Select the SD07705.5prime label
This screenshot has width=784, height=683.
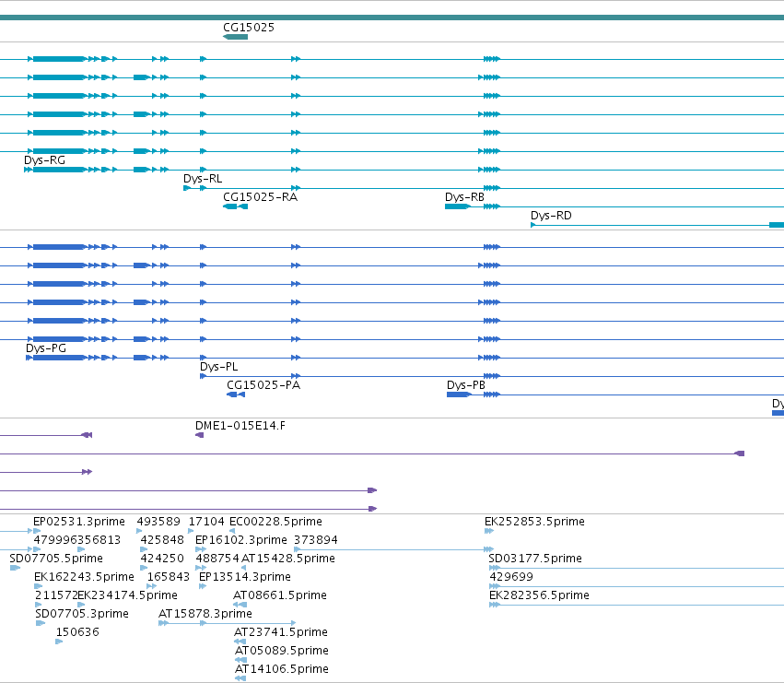click(56, 559)
